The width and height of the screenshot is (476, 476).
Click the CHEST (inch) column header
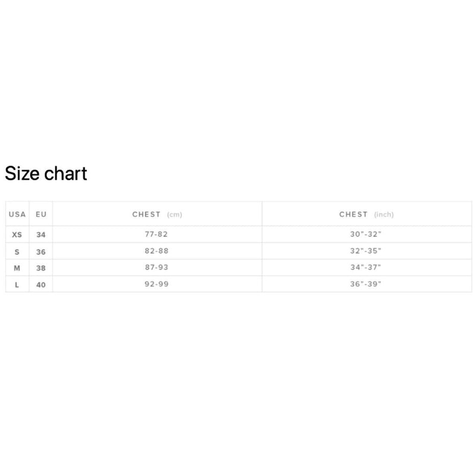point(367,214)
